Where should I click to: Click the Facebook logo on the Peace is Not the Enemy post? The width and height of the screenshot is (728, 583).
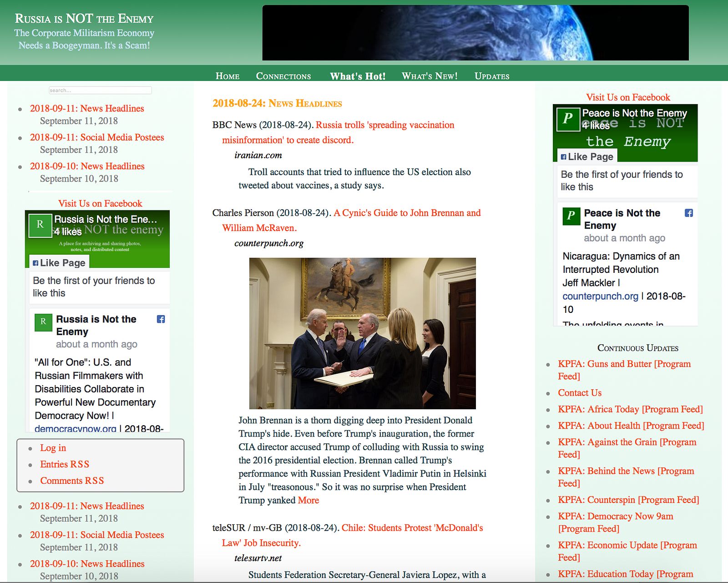click(x=689, y=213)
